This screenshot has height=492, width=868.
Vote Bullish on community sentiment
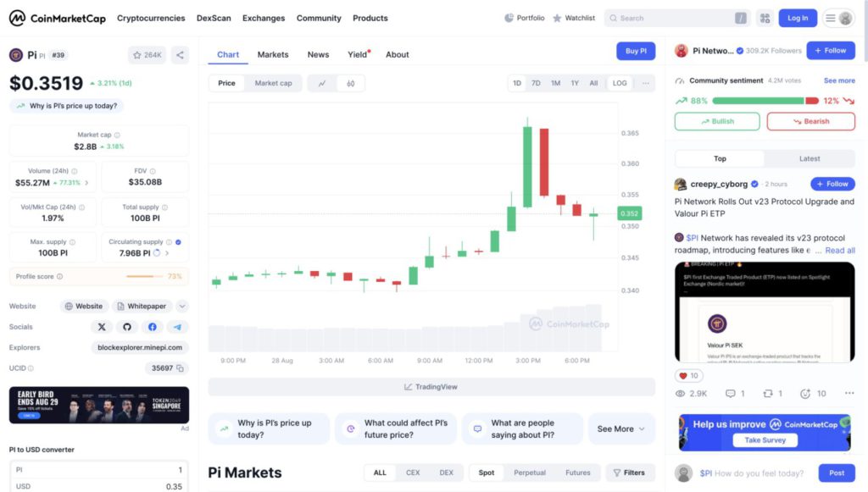pos(717,121)
